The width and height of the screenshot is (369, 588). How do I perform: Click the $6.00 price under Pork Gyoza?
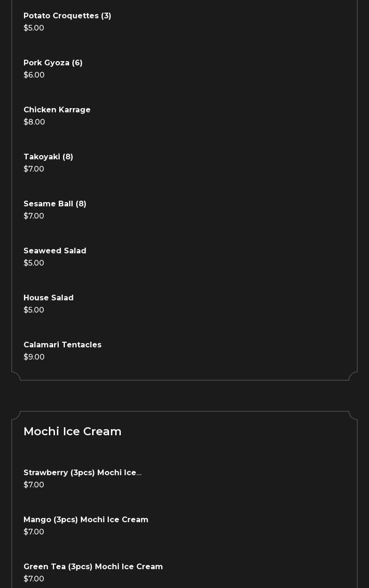click(34, 75)
